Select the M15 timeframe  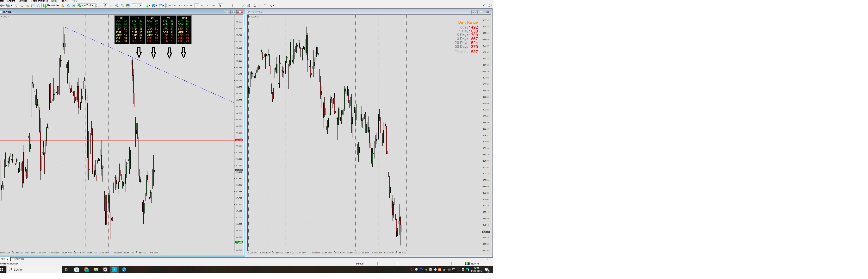coord(181,6)
